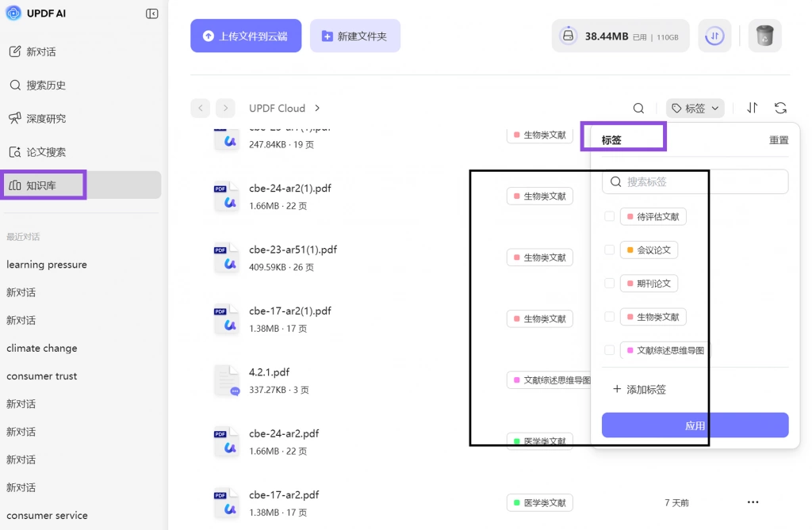The width and height of the screenshot is (812, 530).
Task: Click the 应用 button
Action: tap(695, 425)
